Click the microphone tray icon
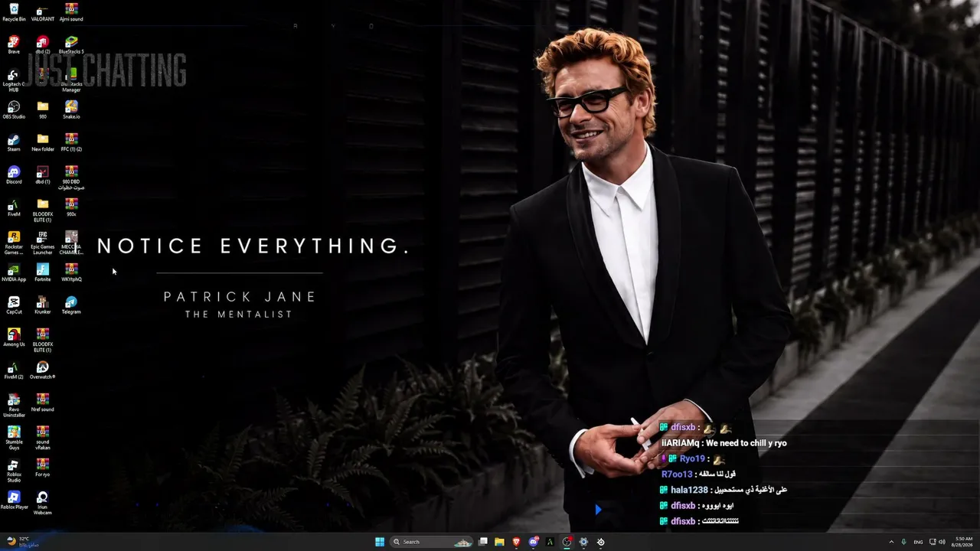The width and height of the screenshot is (980, 551). [904, 542]
